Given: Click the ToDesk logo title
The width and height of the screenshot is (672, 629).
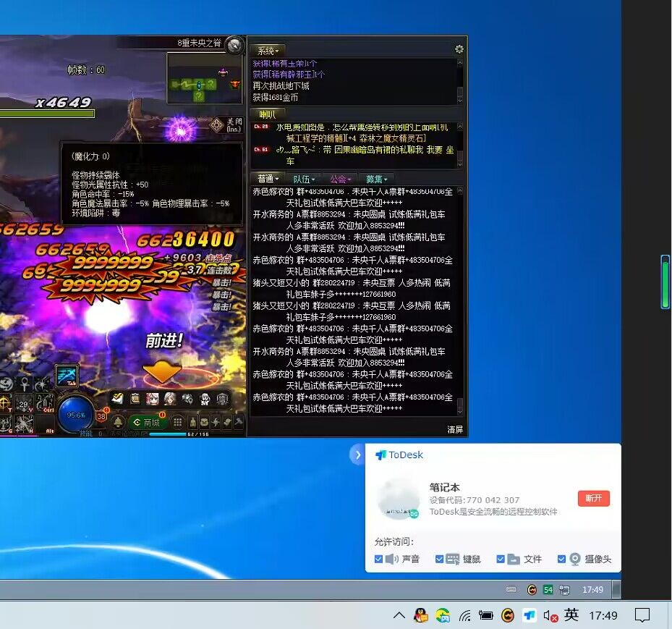Looking at the screenshot, I should [x=399, y=455].
